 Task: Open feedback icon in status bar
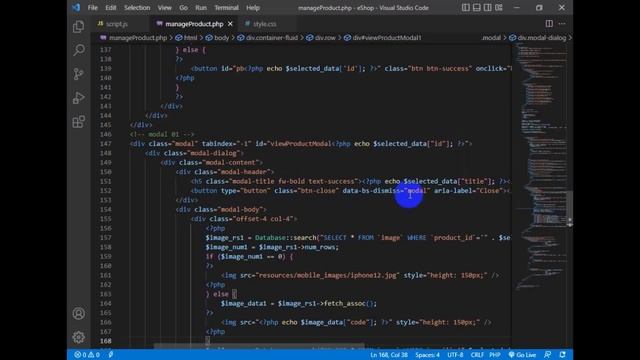tap(548, 355)
